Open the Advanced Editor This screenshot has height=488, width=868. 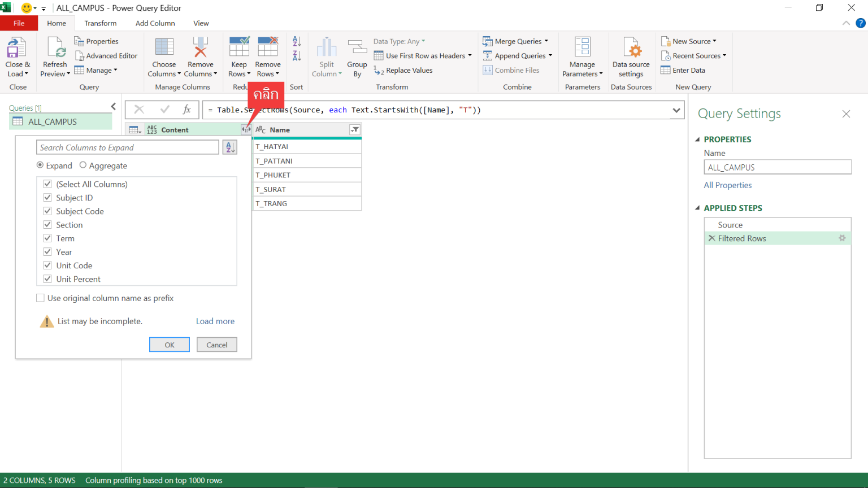pyautogui.click(x=106, y=55)
